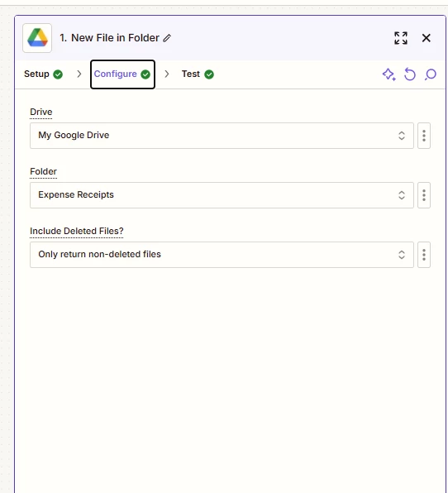Open the Folder field three-dot menu
The width and height of the screenshot is (448, 493).
click(x=424, y=195)
